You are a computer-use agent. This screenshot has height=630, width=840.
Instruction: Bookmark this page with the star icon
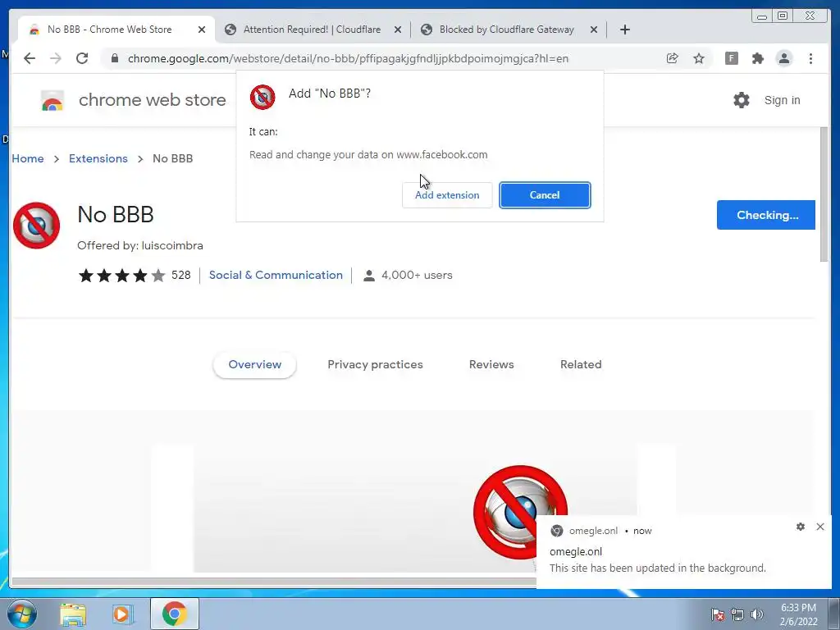point(699,58)
